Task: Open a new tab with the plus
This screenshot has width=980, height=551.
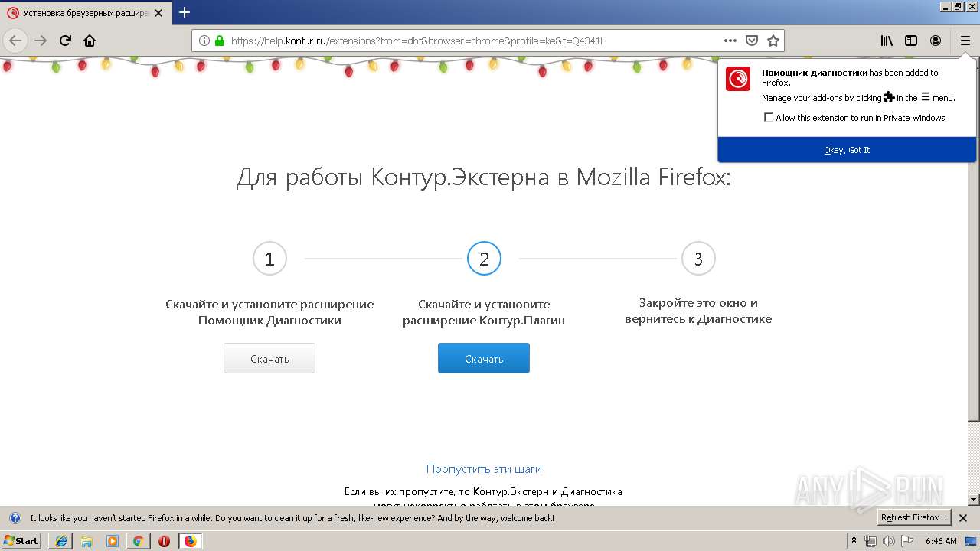Action: (x=185, y=12)
